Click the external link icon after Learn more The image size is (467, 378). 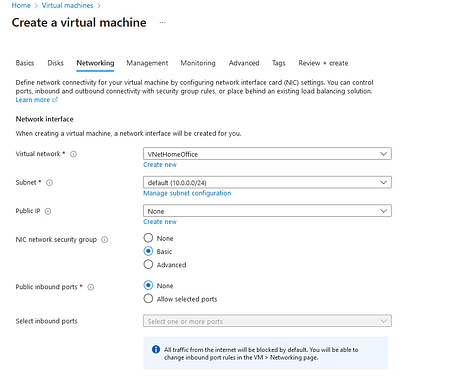tap(55, 100)
